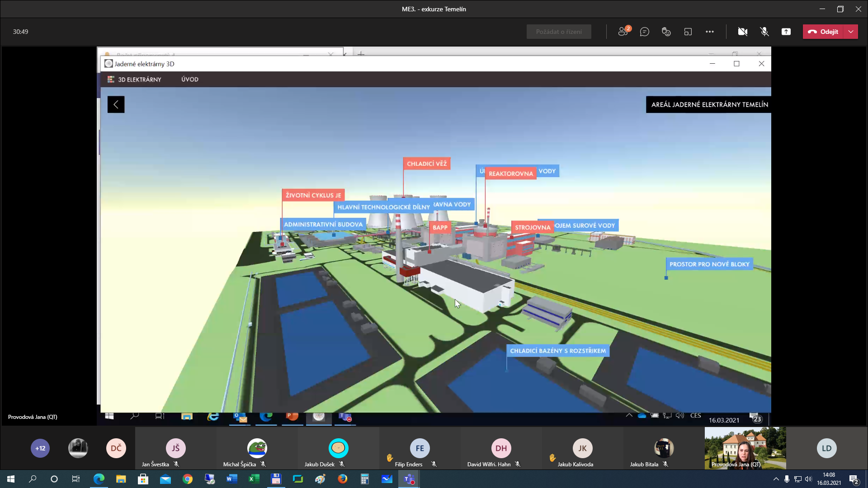The height and width of the screenshot is (488, 868).
Task: Launch Firefox from the taskbar
Action: (x=342, y=479)
